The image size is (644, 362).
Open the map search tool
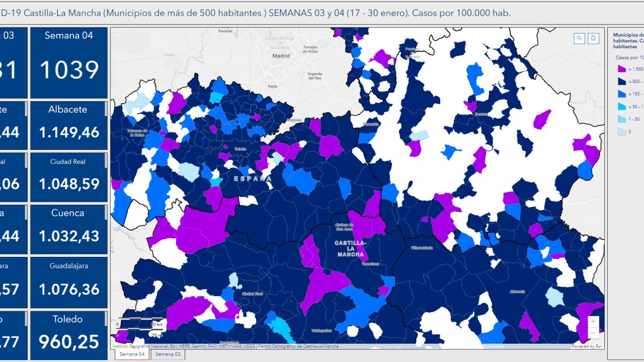580,38
